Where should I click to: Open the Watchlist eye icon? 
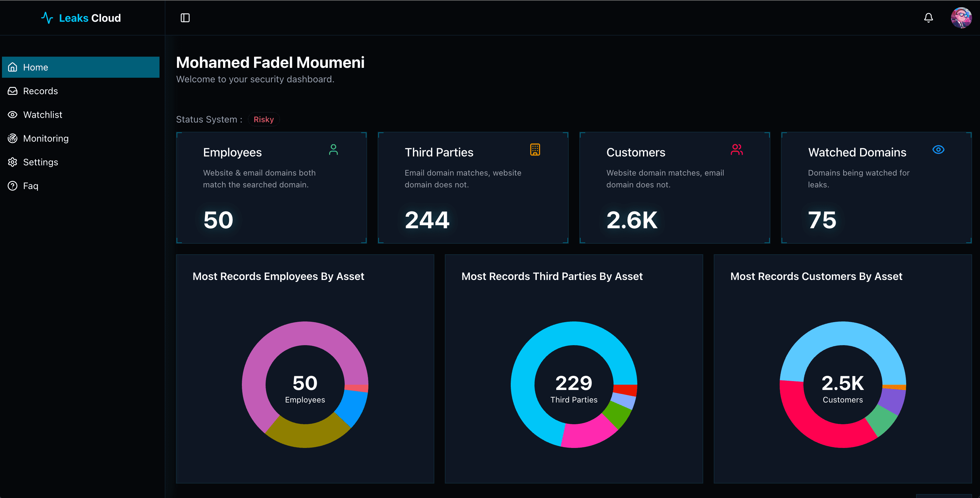(x=13, y=115)
